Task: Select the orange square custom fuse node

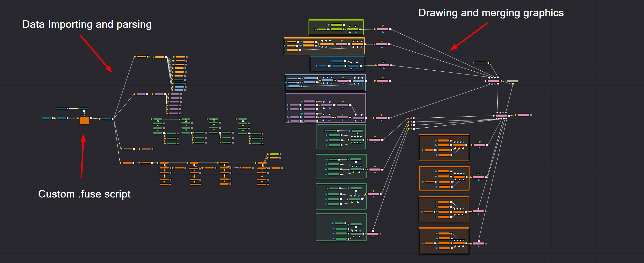Action: tap(84, 121)
